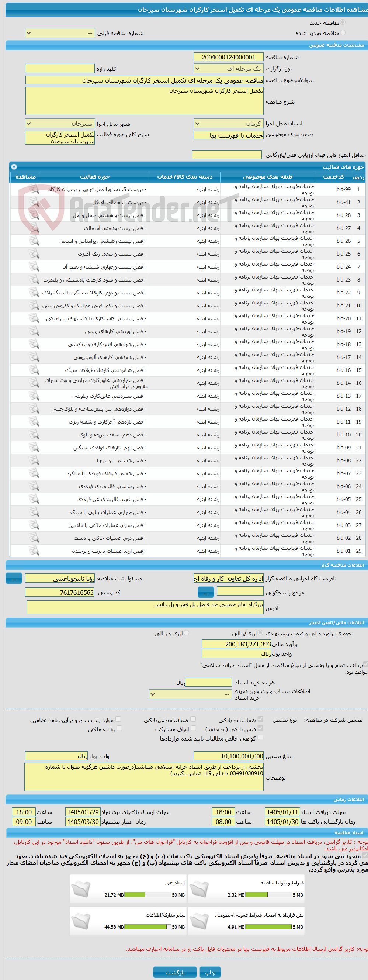Image resolution: width=368 pixels, height=980 pixels.
Task: Click the هزینه خرید اسناد input field
Action: point(208,682)
